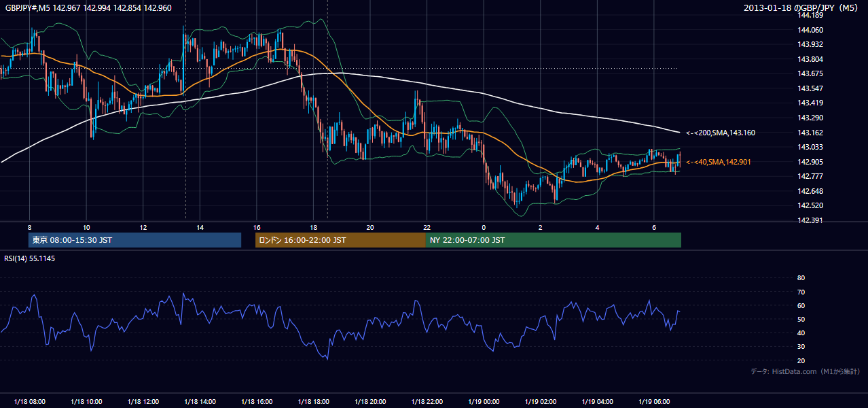Click RSI scale value 30
This screenshot has width=868, height=408.
[801, 346]
